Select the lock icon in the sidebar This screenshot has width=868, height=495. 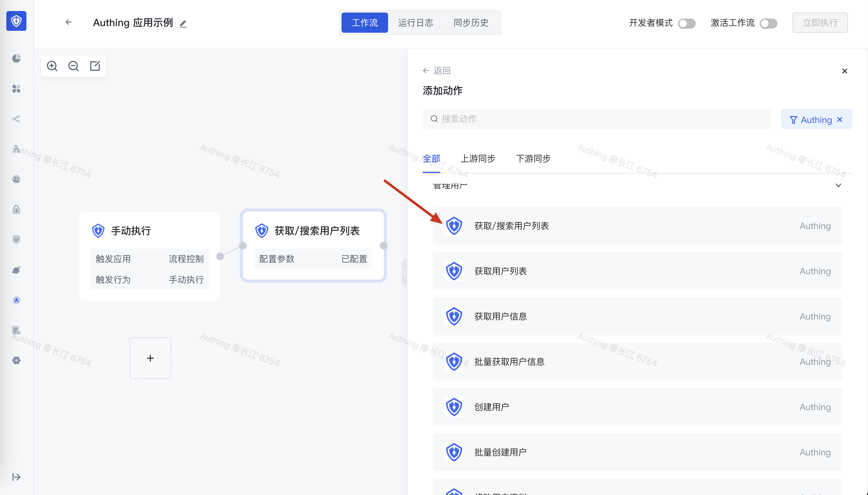(16, 209)
